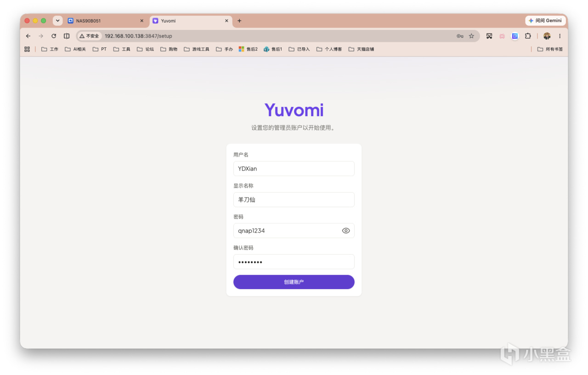588x375 pixels.
Task: Click the forward navigation arrow
Action: pos(41,36)
